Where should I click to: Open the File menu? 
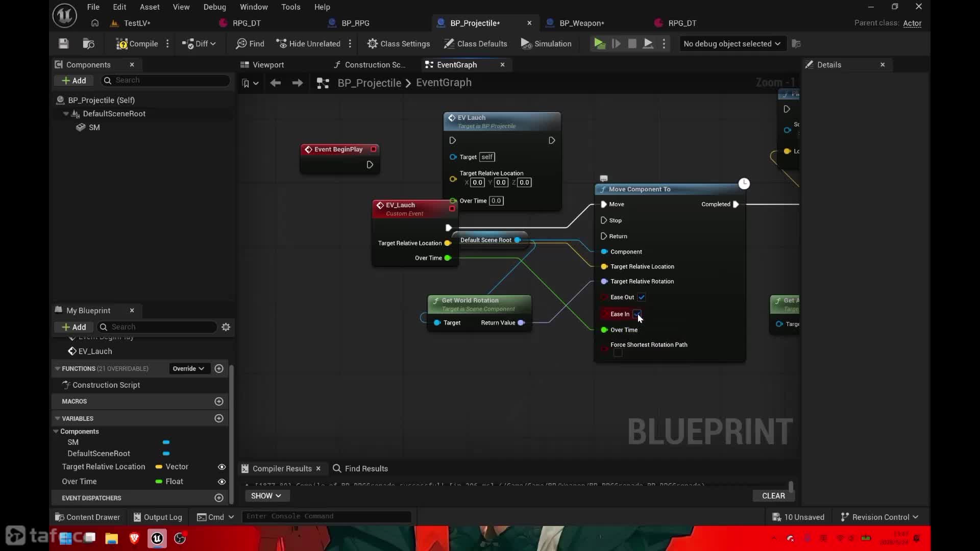(x=93, y=7)
